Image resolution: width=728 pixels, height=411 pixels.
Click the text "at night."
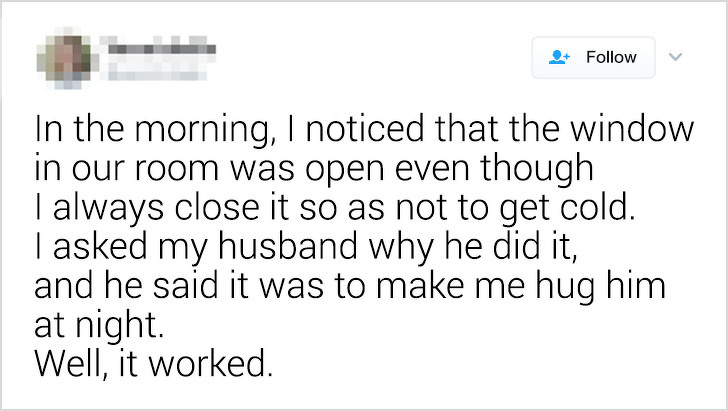coord(99,325)
